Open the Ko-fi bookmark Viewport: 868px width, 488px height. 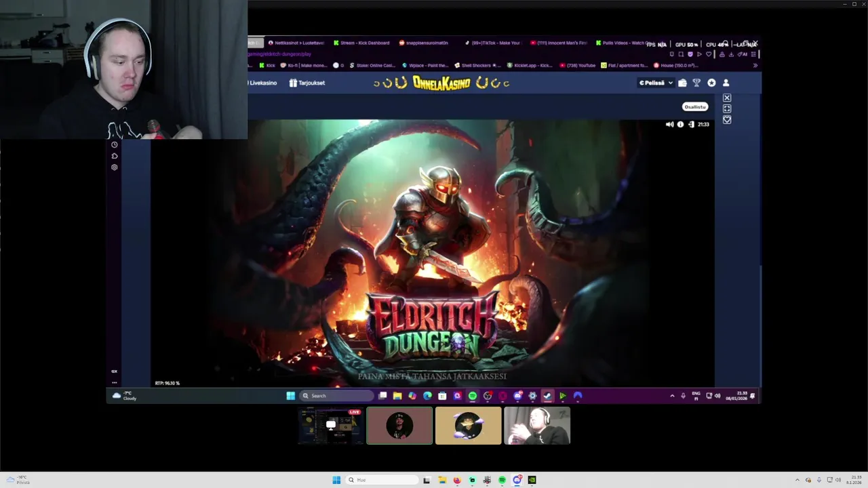tap(304, 66)
